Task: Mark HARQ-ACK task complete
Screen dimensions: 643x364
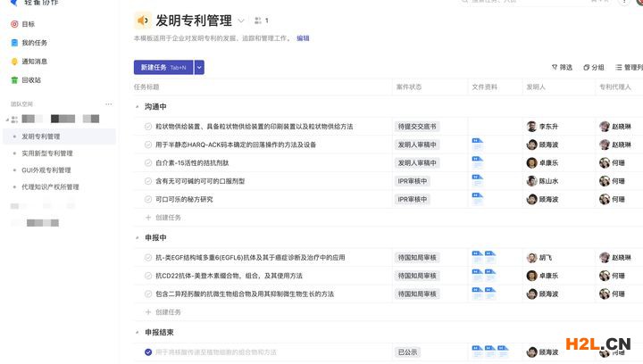Action: click(x=148, y=145)
